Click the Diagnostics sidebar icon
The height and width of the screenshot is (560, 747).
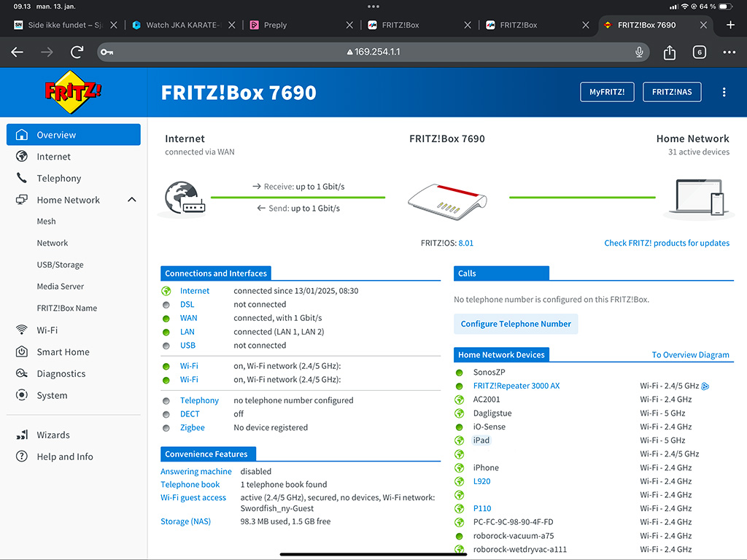tap(22, 374)
